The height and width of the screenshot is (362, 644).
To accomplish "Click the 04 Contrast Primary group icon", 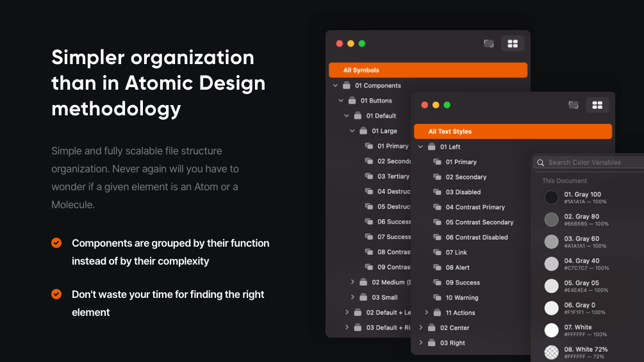I will coord(438,207).
